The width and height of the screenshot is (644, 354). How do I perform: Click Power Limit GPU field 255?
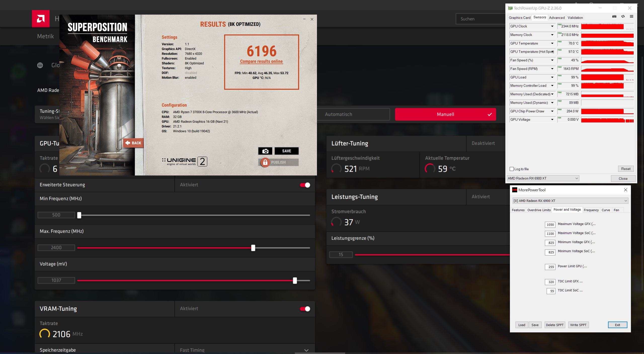point(550,267)
